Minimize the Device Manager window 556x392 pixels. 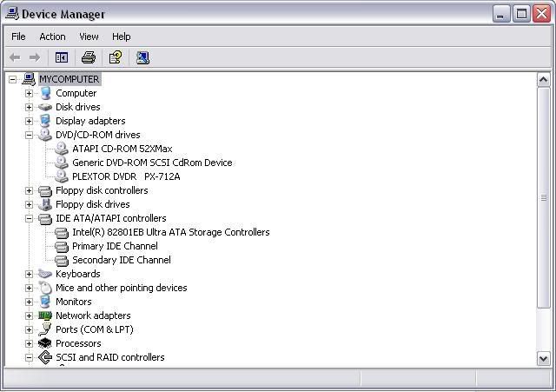[x=501, y=14]
